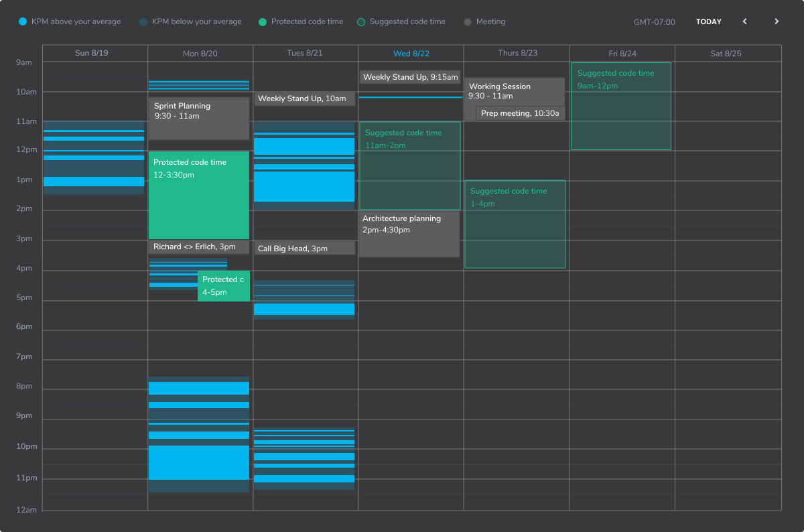Viewport: 804px width, 532px height.
Task: Jump to today with TODAY button
Action: pyautogui.click(x=708, y=21)
